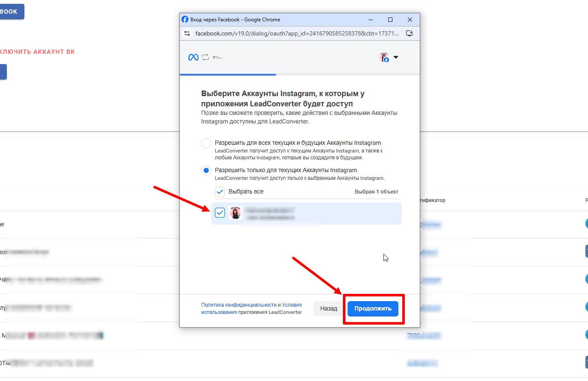Click the Meta infinity logo
This screenshot has height=381, width=588.
[x=193, y=57]
